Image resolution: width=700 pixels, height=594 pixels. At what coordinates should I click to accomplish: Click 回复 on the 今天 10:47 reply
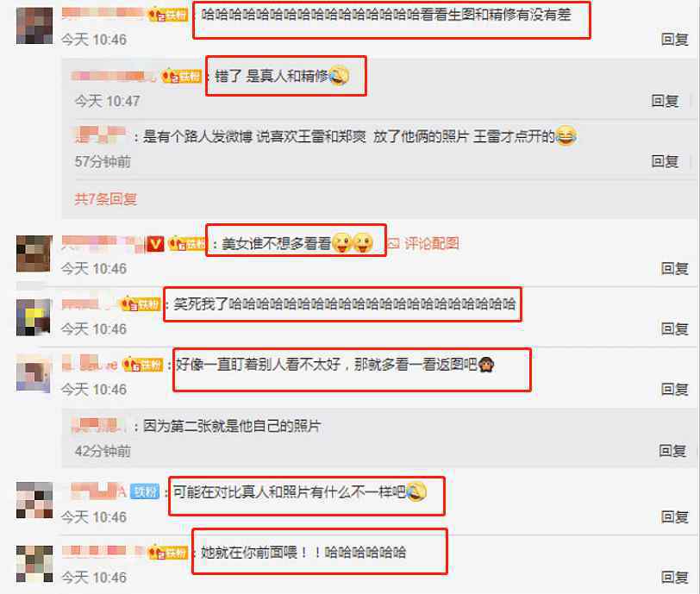pos(665,101)
